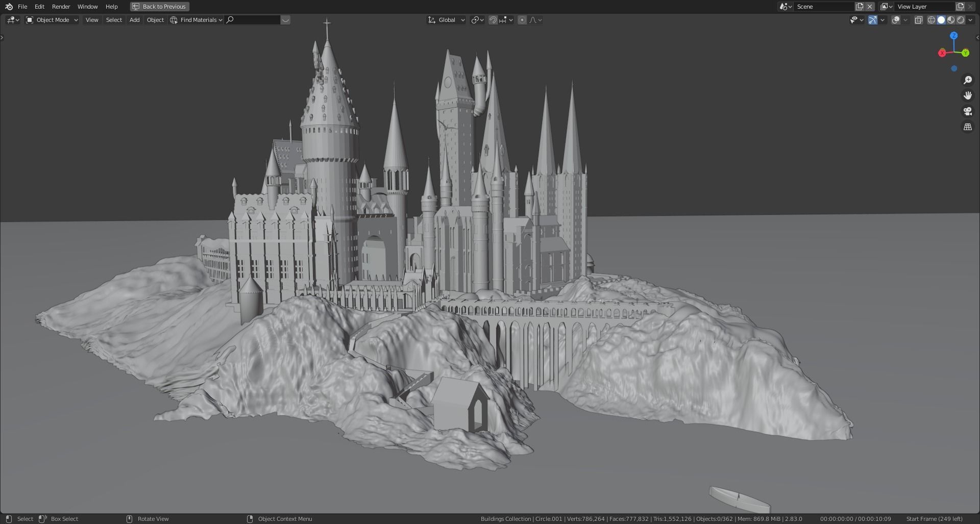Switch to wireframe viewport shading

pyautogui.click(x=931, y=20)
